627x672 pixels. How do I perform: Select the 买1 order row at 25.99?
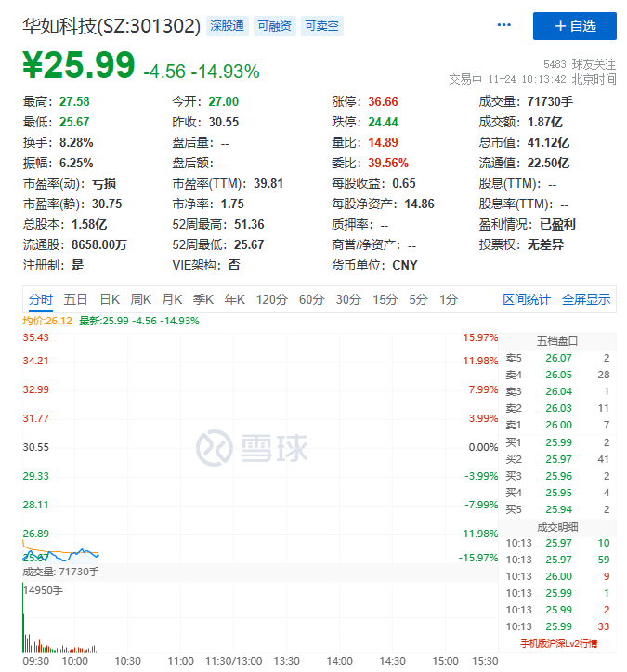557,442
